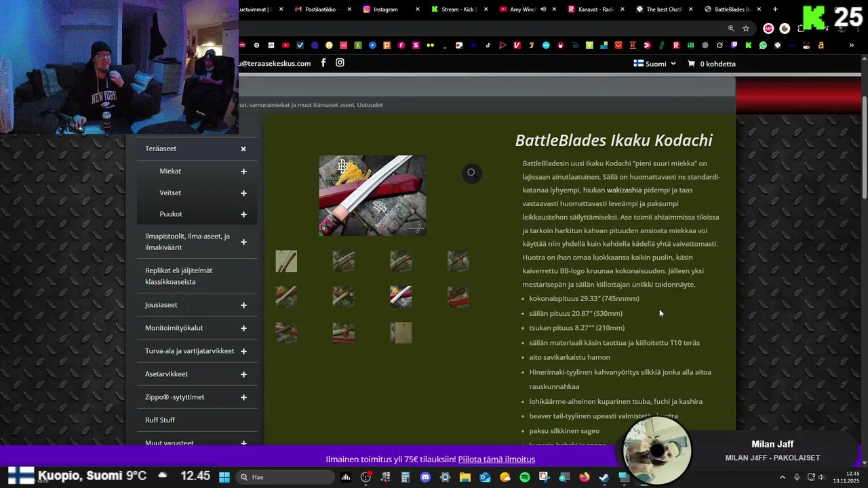Open Outlook from the taskbar
Viewport: 868px width, 488px height.
click(485, 477)
